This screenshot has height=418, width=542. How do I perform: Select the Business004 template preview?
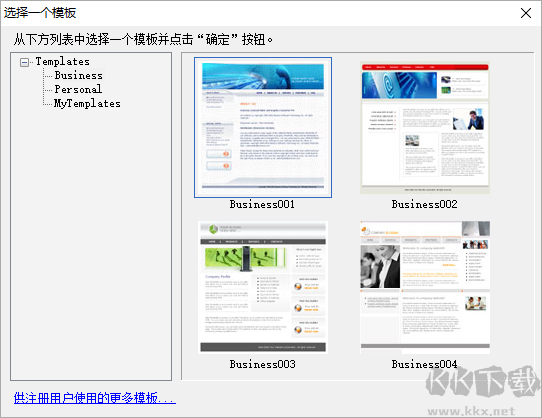click(425, 287)
